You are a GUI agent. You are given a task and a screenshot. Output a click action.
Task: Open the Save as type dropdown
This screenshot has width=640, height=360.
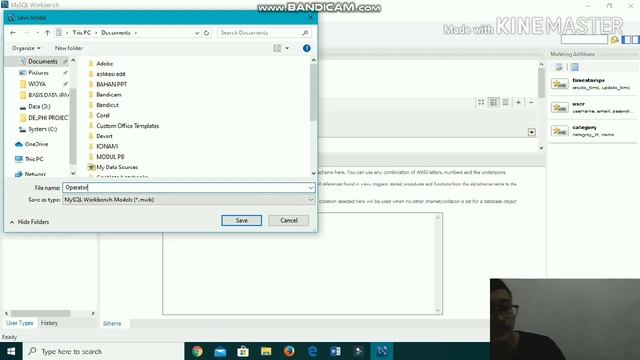189,200
